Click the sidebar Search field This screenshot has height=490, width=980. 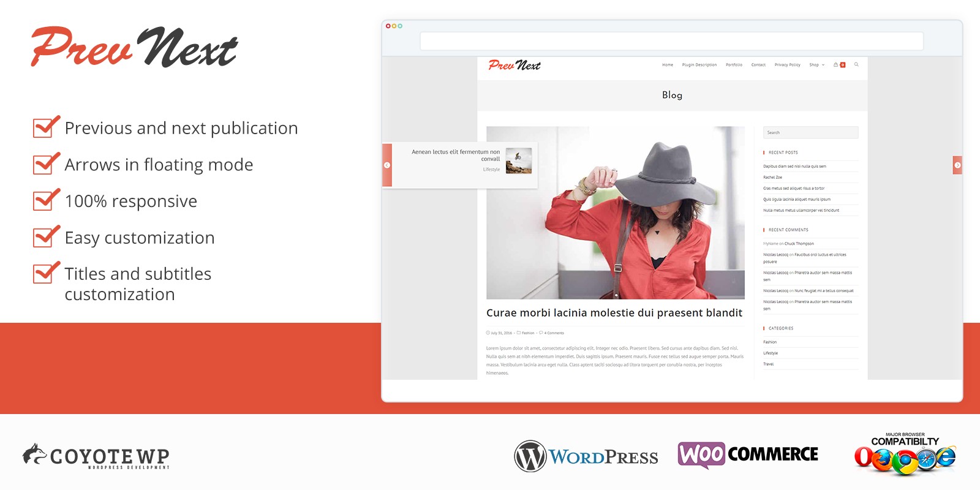tap(810, 132)
